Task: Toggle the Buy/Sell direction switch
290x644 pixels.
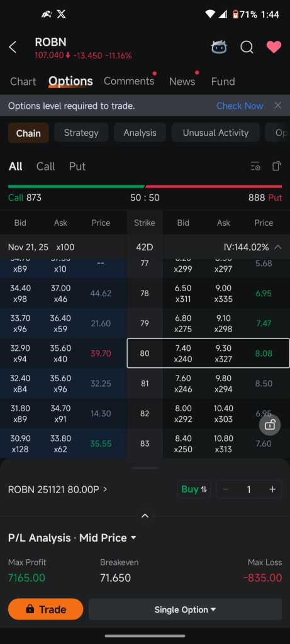Action: [194, 489]
